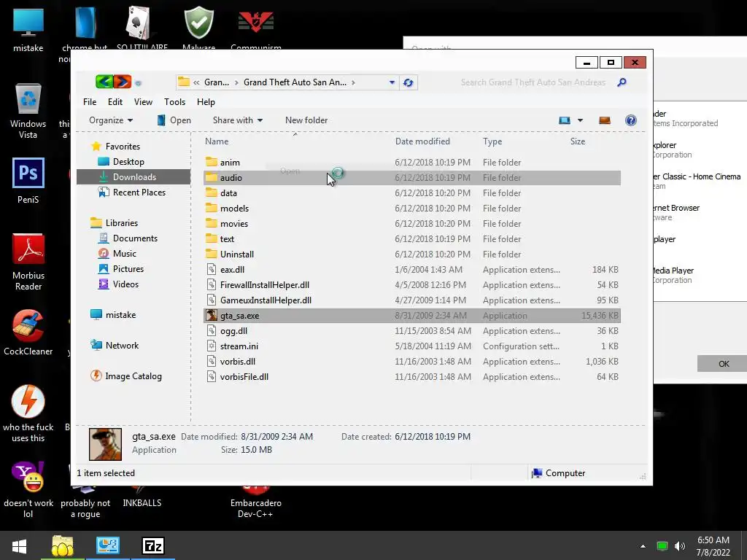Open the Music library
The height and width of the screenshot is (560, 747).
(124, 253)
